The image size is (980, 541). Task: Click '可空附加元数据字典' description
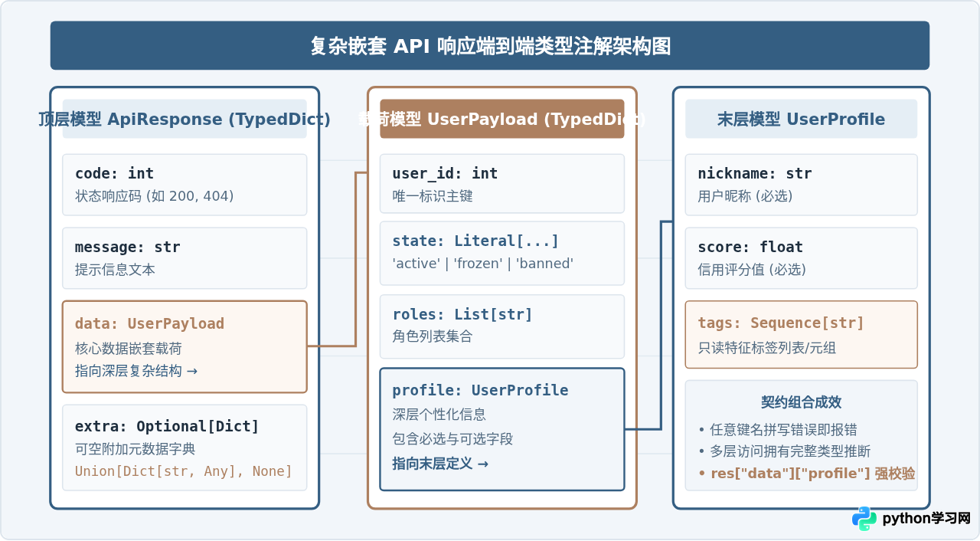pyautogui.click(x=135, y=449)
